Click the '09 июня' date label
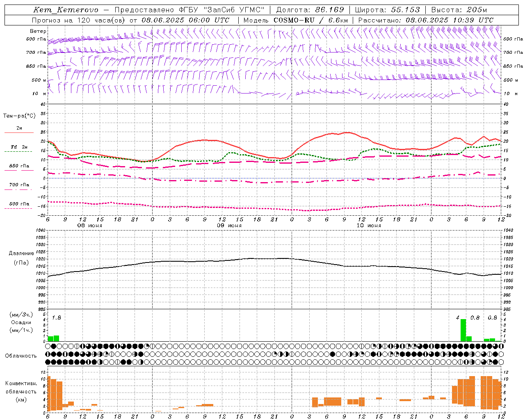This screenshot has height=420, width=525. pos(229,226)
